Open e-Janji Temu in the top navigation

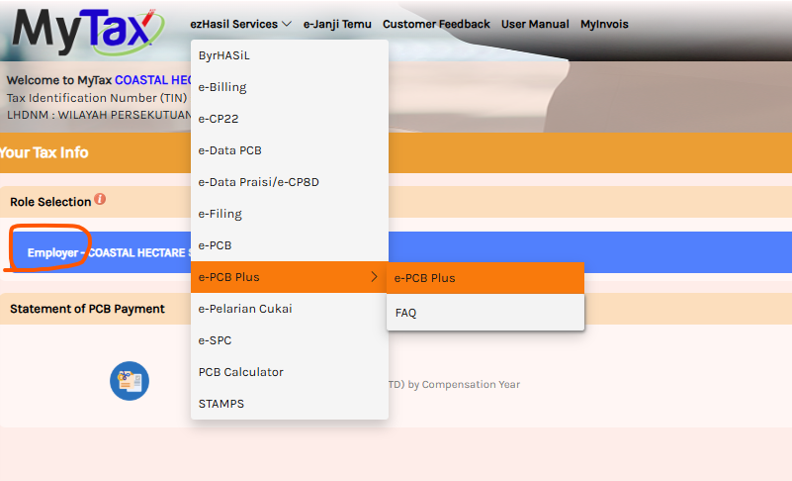coord(337,24)
